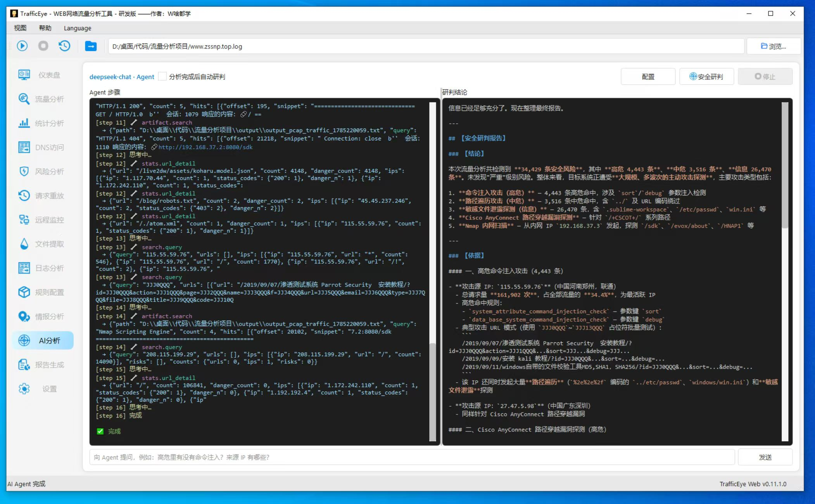The image size is (815, 504).
Task: Open the 日志分析 sidebar item
Action: click(x=43, y=268)
